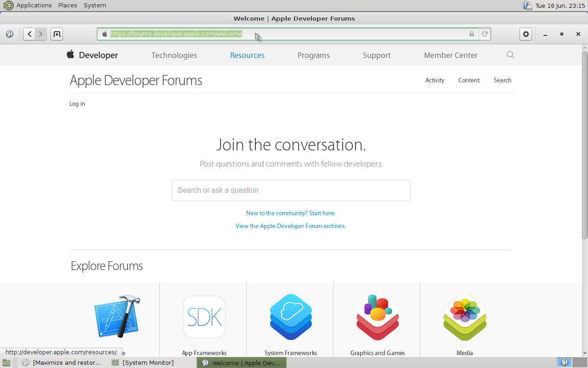Click the Log in link
Viewport: 588px width, 368px height.
(77, 104)
